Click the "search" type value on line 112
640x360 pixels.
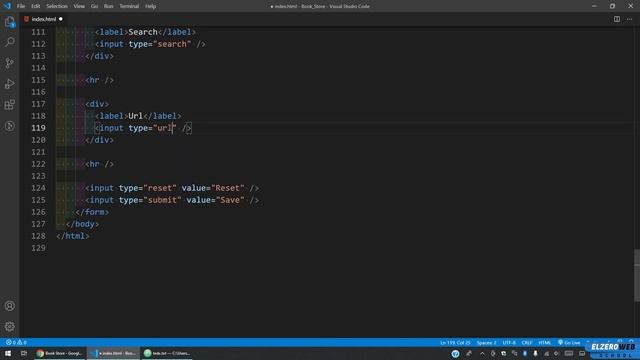172,44
